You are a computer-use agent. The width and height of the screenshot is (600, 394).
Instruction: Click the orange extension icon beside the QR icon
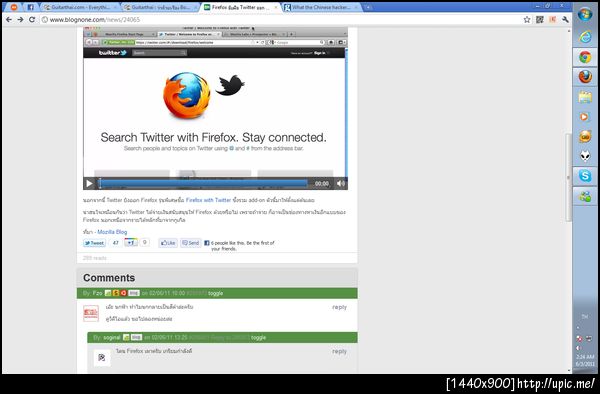(x=552, y=20)
